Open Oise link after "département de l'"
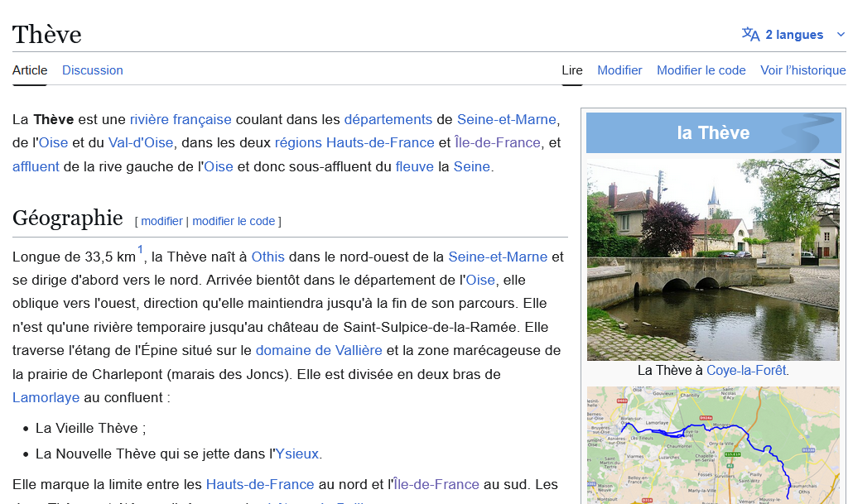848x504 pixels. (x=480, y=280)
